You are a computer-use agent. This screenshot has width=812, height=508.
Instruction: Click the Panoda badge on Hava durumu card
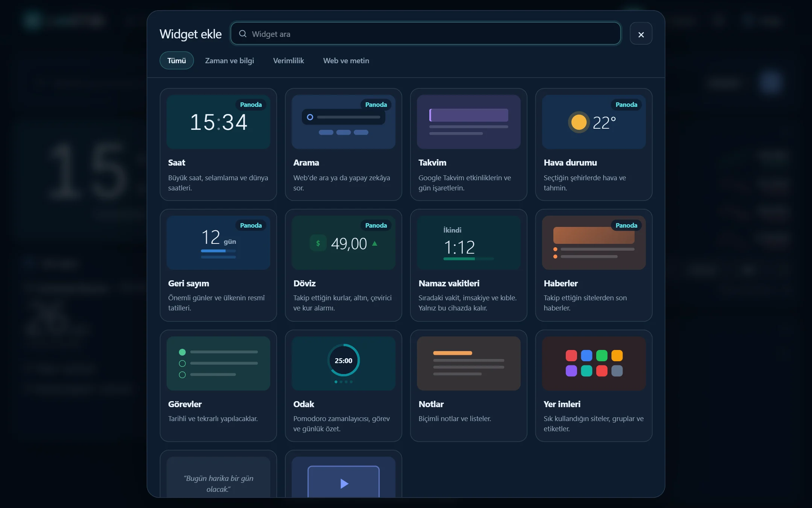click(x=626, y=105)
